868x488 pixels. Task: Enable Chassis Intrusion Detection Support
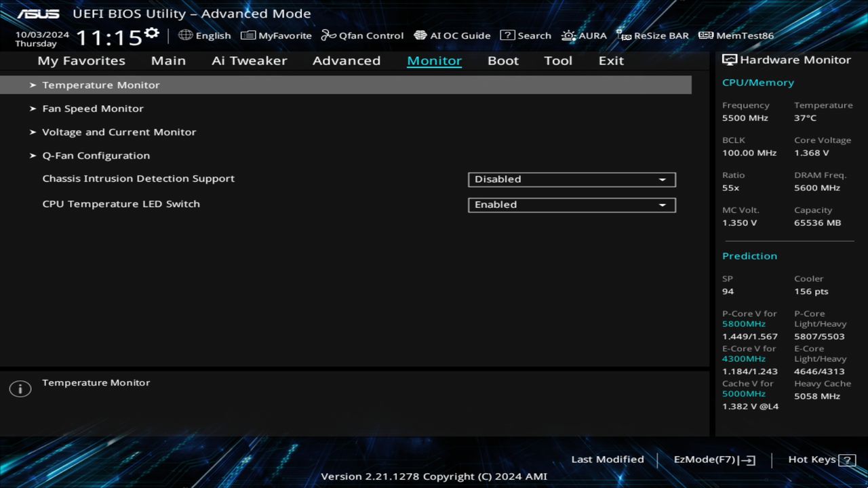pyautogui.click(x=571, y=179)
